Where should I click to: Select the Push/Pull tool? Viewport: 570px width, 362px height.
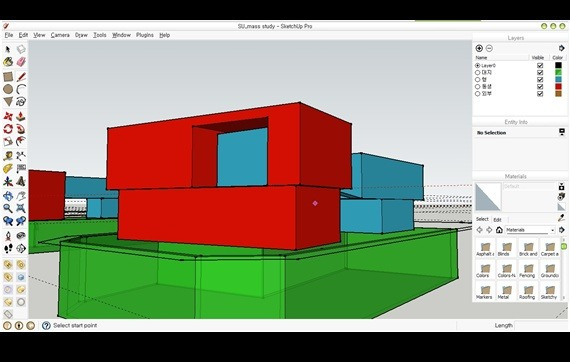21,116
